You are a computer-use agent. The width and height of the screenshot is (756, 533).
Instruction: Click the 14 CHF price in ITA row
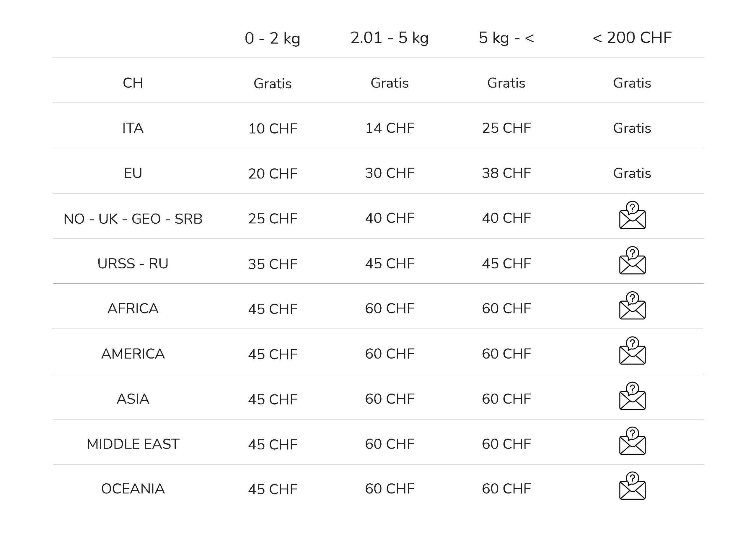390,128
